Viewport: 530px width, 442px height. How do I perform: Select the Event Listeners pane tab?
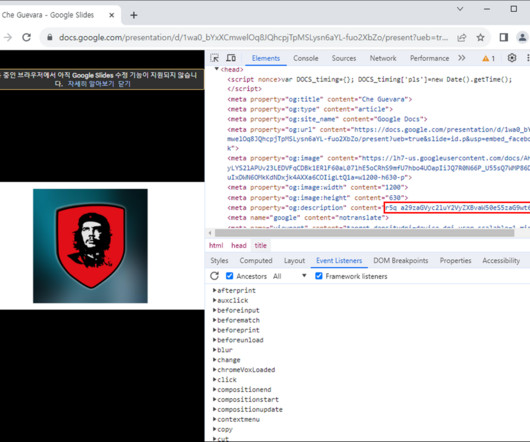(339, 261)
